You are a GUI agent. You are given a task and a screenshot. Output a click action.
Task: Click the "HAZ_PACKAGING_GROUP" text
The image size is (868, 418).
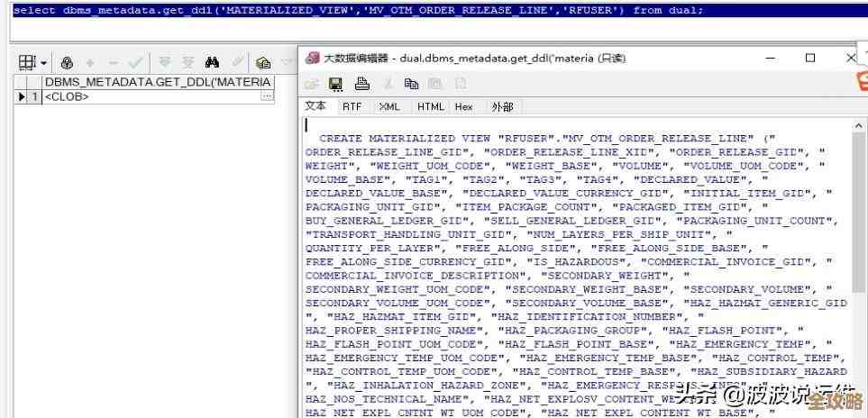(573, 330)
